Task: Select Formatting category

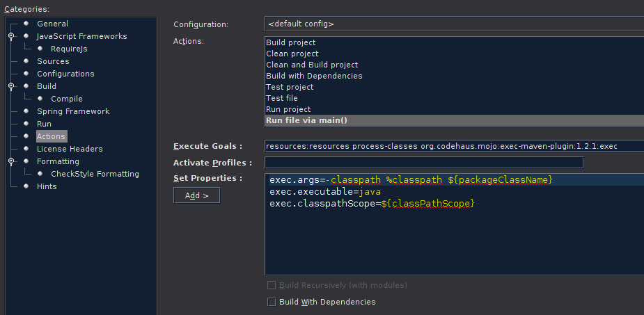Action: coord(58,161)
